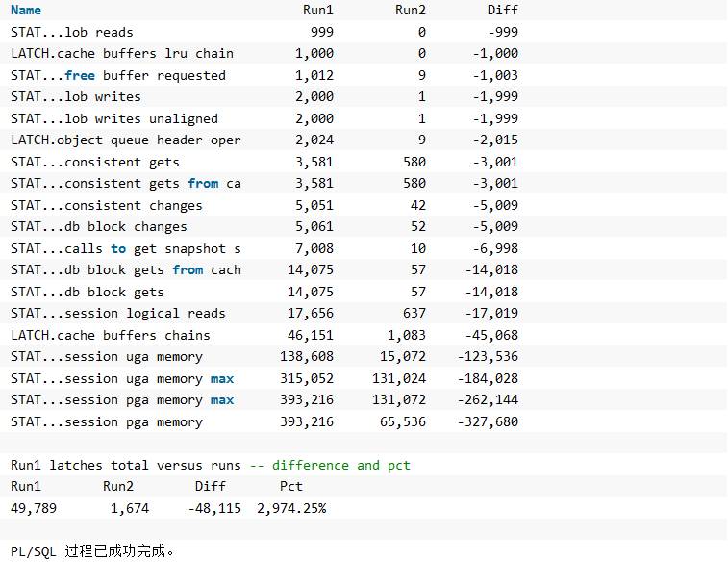Image resolution: width=728 pixels, height=562 pixels.
Task: Click 'STAT...session pga memory max' row name
Action: 121,400
